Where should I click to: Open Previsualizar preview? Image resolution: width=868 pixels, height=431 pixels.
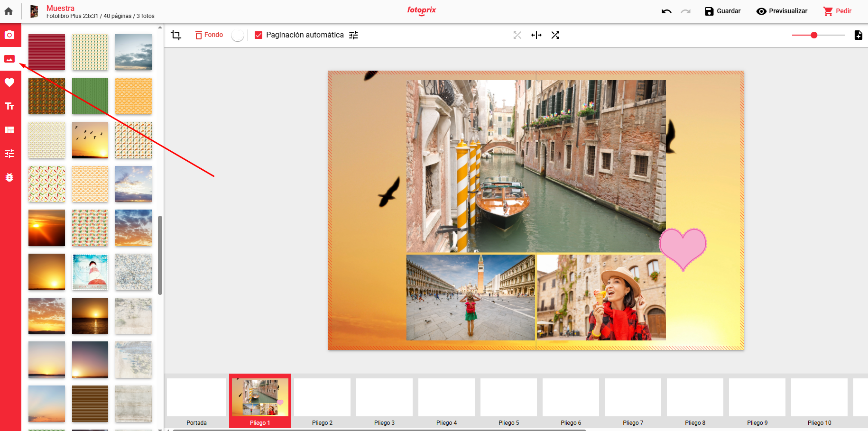pos(782,11)
